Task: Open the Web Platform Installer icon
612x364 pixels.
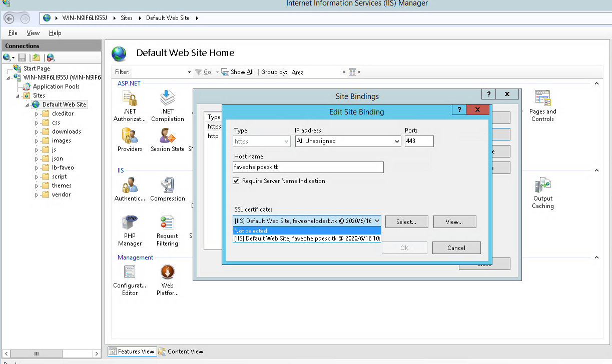Action: (167, 279)
